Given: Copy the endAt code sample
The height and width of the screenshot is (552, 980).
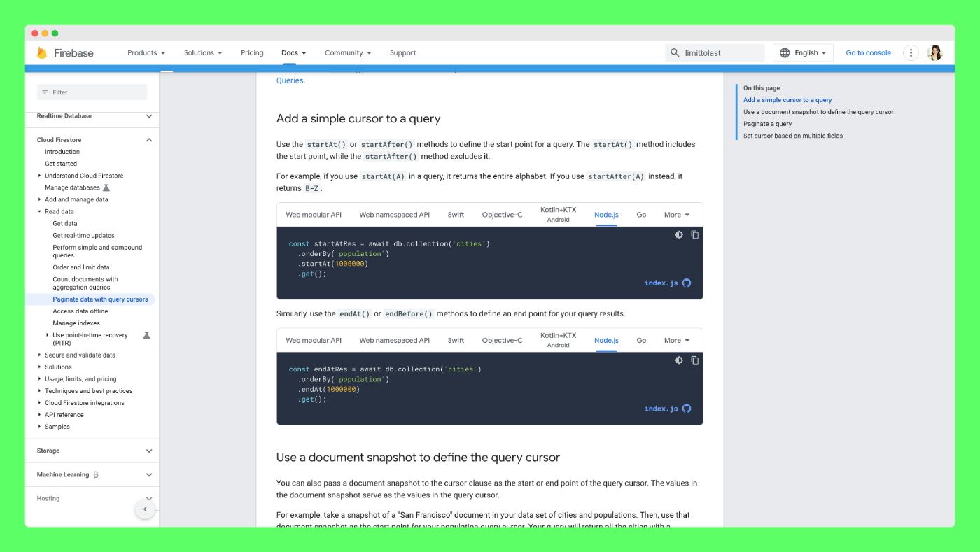Looking at the screenshot, I should coord(695,360).
